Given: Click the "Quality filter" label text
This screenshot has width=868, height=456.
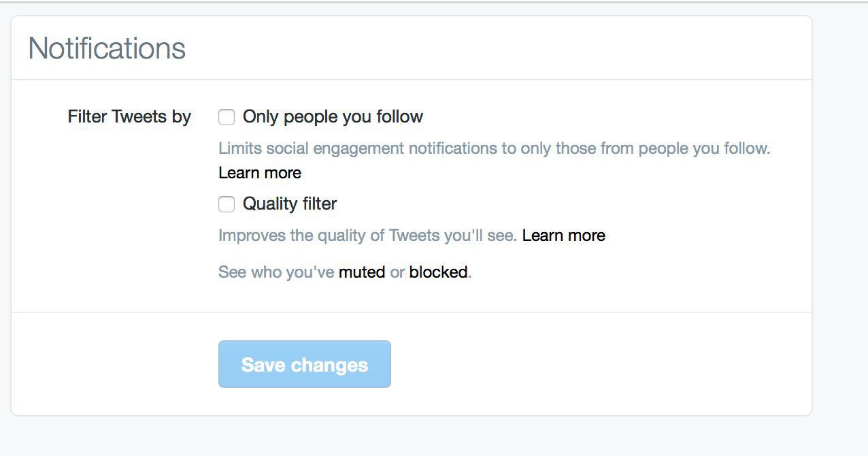Looking at the screenshot, I should pos(290,204).
